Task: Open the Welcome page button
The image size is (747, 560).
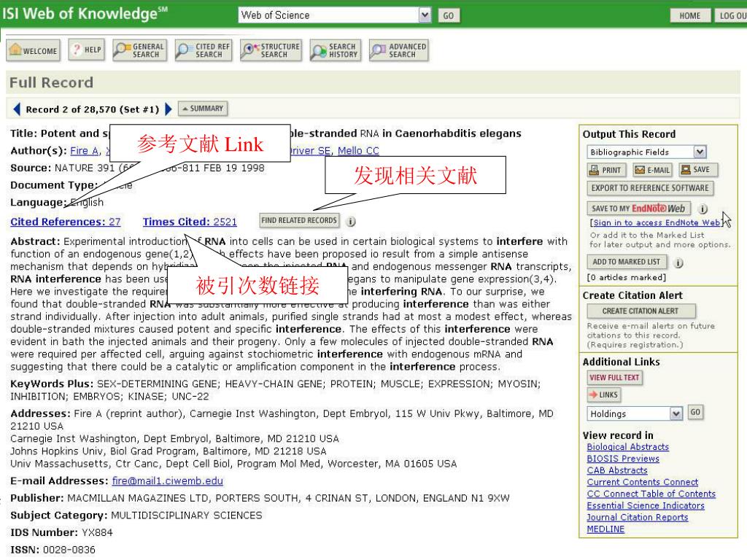Action: 34,50
